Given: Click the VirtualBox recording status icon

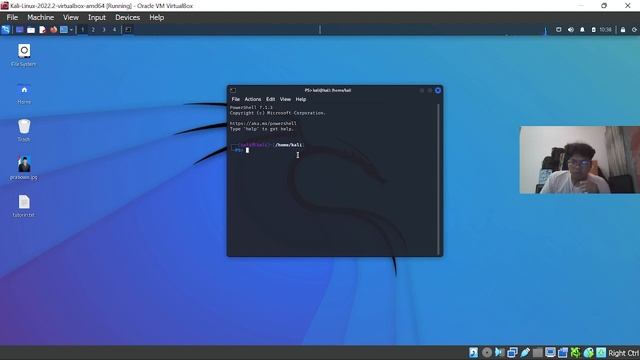Looking at the screenshot, I should [x=563, y=353].
